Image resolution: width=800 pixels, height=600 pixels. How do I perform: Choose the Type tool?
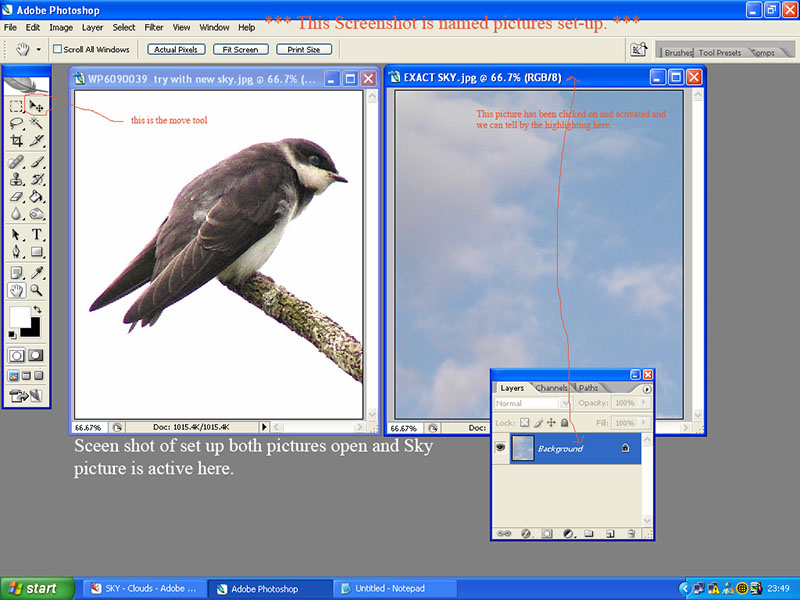pos(36,235)
